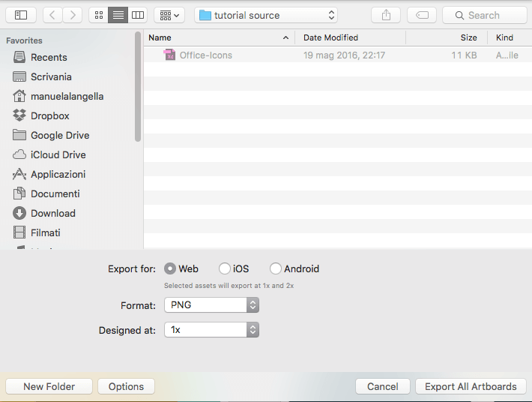This screenshot has height=402, width=532.
Task: Click the iCloud Drive cloud icon
Action: pos(19,154)
